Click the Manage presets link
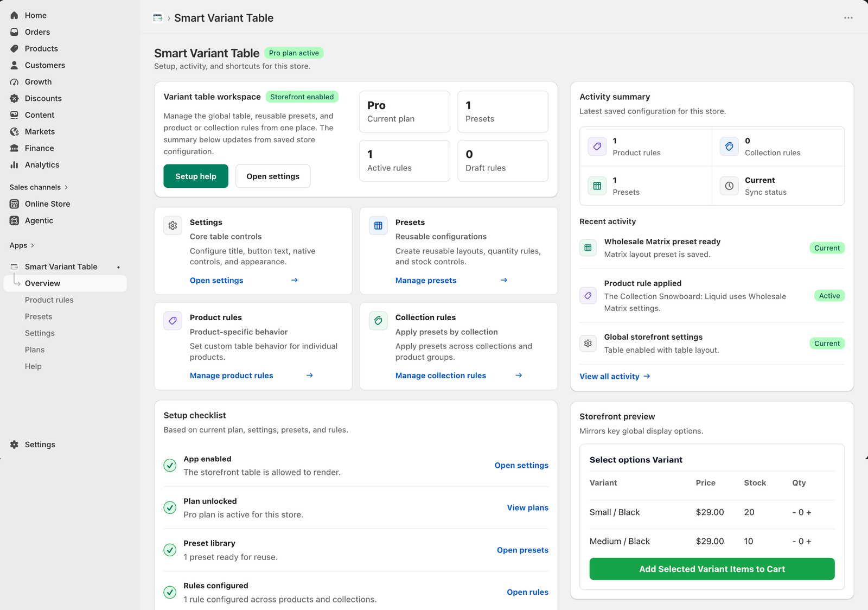868x610 pixels. pyautogui.click(x=426, y=281)
